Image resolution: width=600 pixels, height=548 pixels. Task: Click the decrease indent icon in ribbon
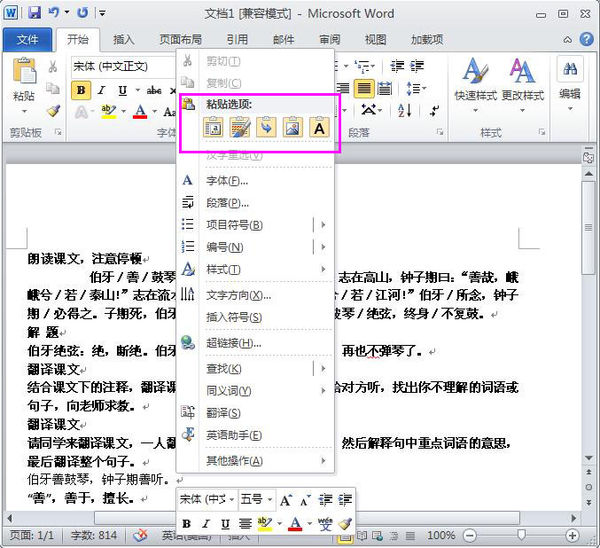(x=398, y=66)
